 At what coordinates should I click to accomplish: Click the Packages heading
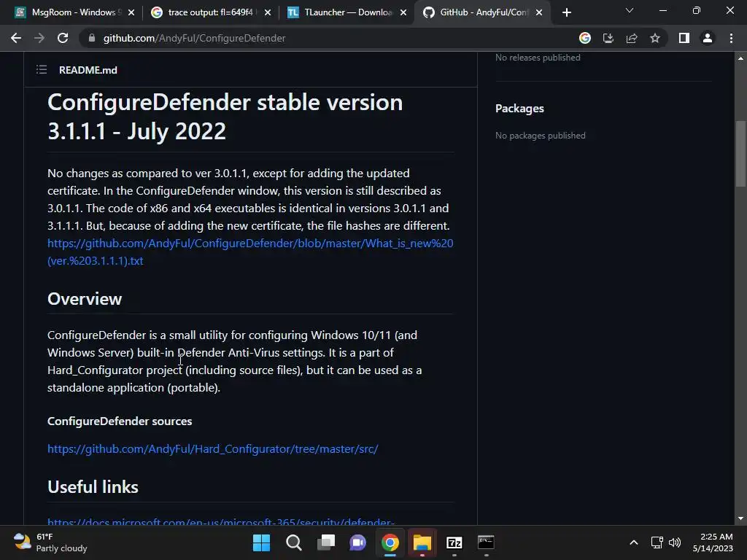[x=519, y=109]
